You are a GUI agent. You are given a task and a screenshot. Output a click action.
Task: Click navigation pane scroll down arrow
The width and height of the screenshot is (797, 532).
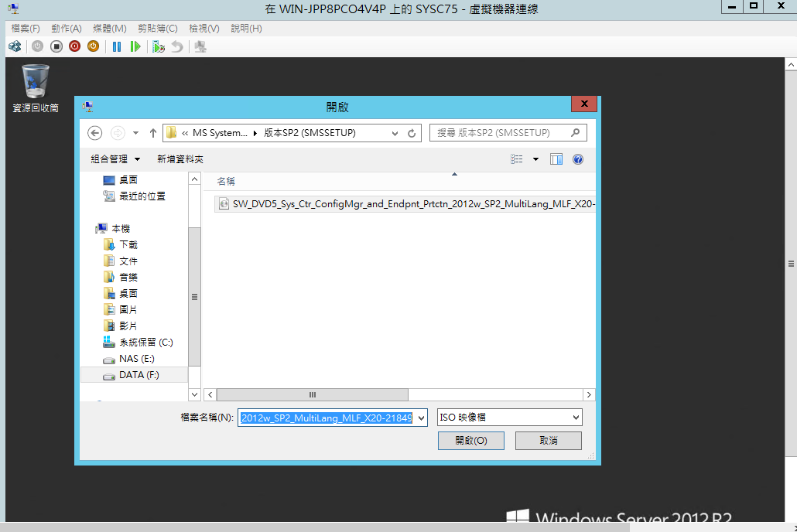tap(195, 394)
